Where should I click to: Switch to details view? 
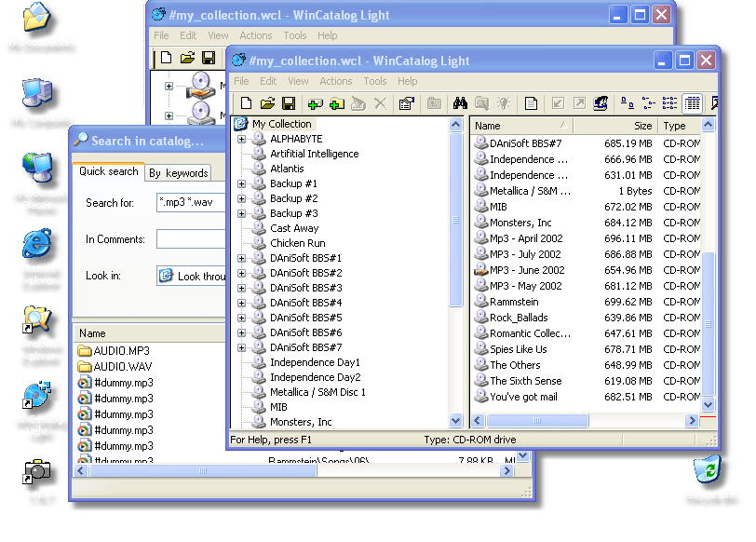[693, 103]
